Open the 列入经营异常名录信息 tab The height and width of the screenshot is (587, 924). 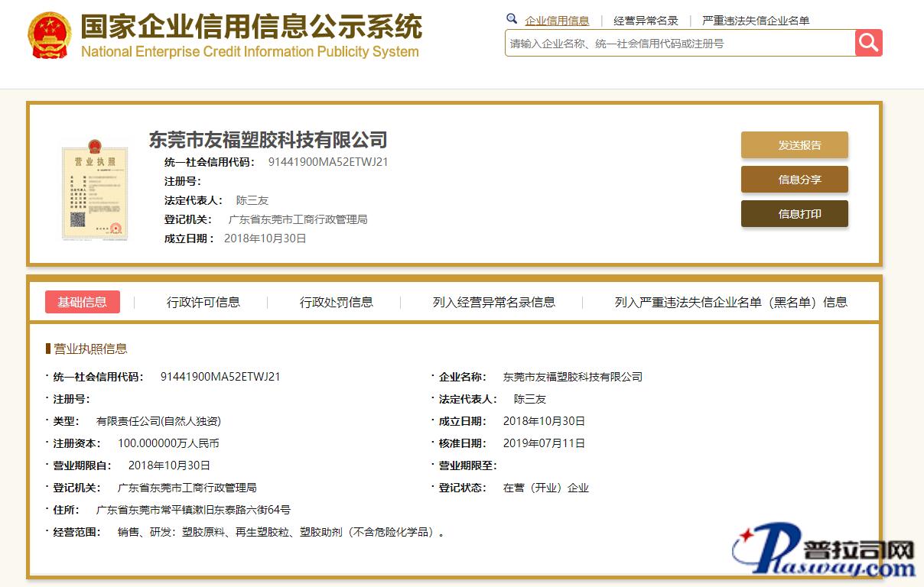[x=494, y=302]
